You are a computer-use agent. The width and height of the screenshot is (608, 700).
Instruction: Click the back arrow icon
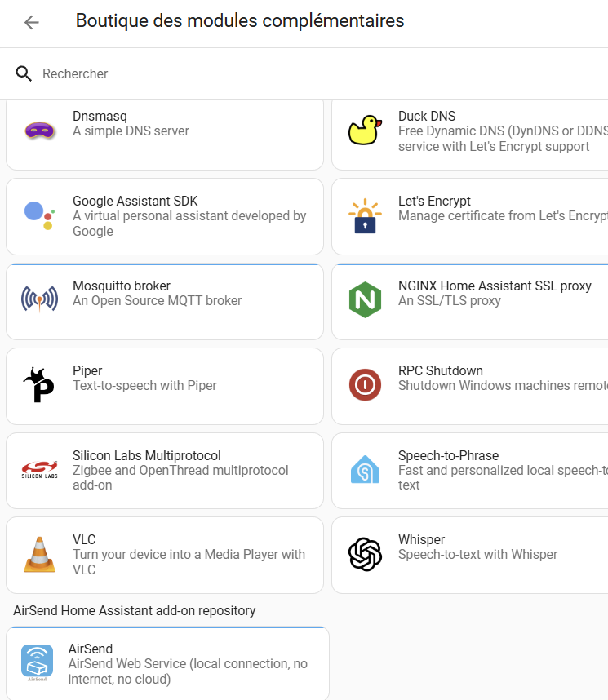point(32,22)
